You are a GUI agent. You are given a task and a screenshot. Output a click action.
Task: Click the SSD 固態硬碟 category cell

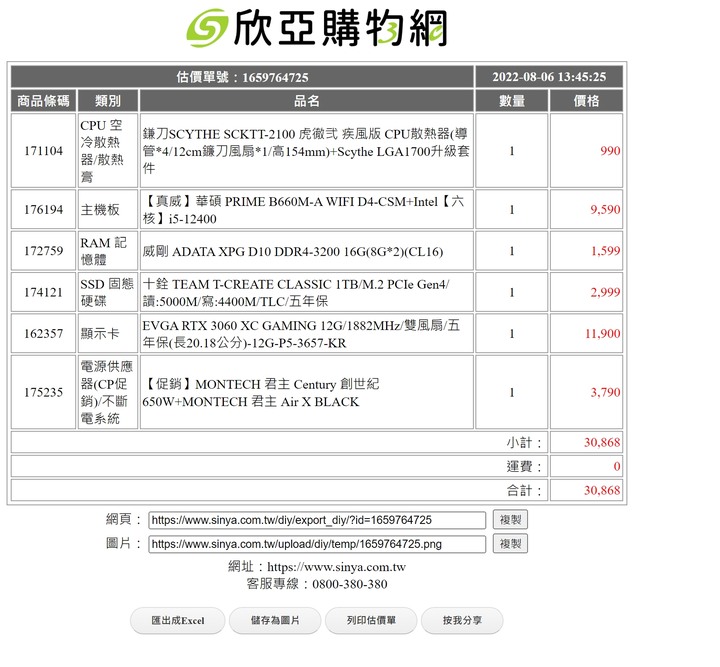[x=108, y=292]
